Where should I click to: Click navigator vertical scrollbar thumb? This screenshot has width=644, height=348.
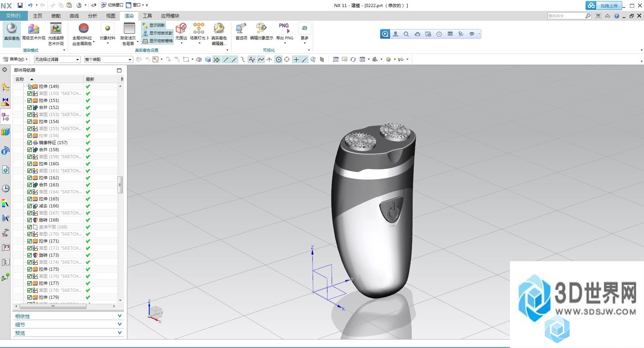[120, 185]
